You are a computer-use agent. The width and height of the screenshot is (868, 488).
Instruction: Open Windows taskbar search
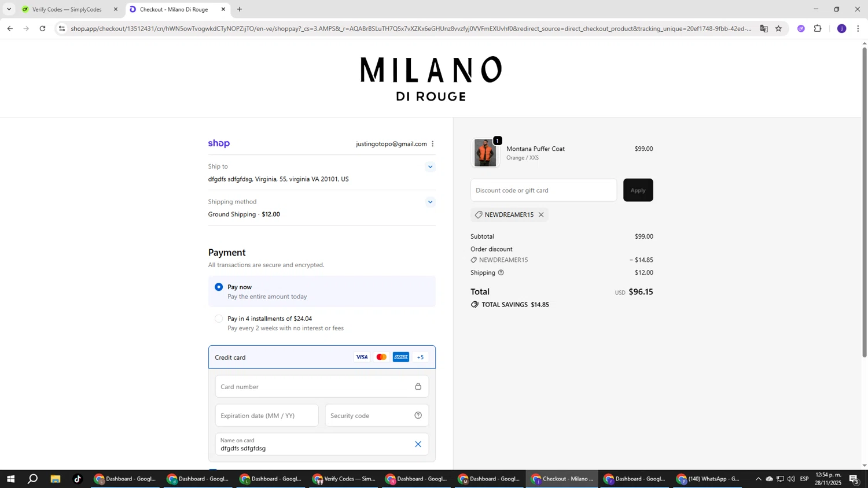pyautogui.click(x=33, y=479)
